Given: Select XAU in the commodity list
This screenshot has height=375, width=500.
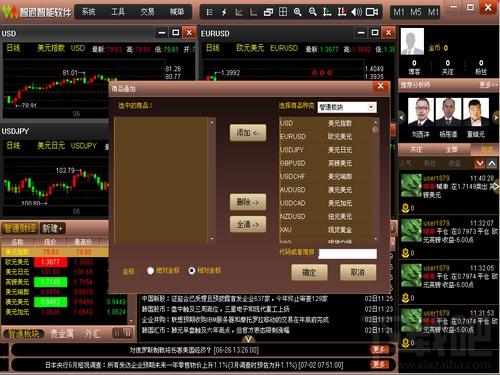Looking at the screenshot, I should point(325,230).
